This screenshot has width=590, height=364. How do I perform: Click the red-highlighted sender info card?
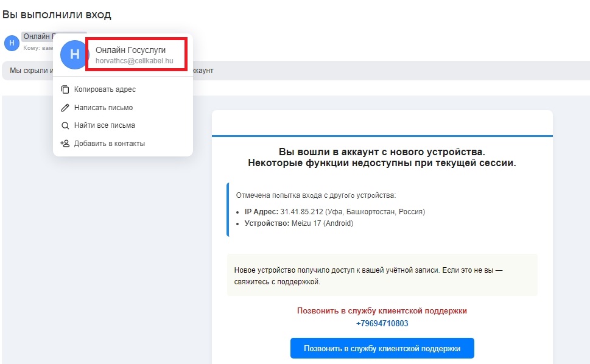point(137,54)
